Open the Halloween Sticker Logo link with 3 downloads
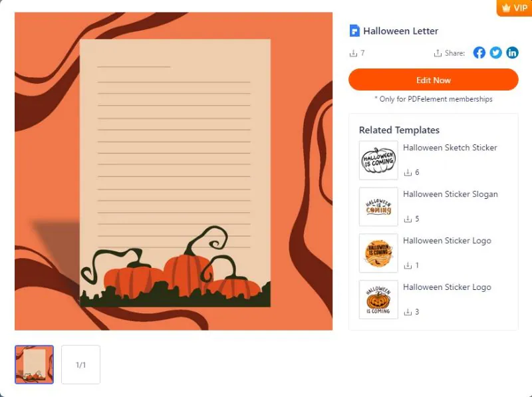The image size is (532, 397). 447,287
